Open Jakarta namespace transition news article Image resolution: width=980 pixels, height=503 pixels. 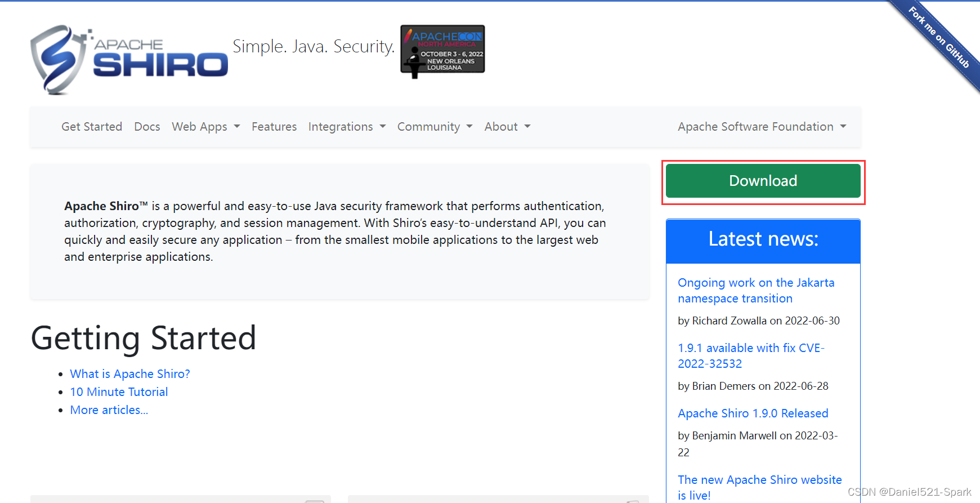[756, 291]
